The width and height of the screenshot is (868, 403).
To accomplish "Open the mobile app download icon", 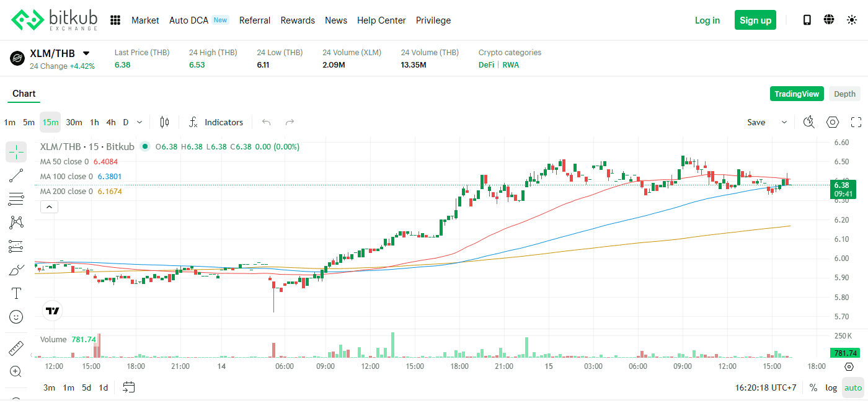I will click(x=807, y=20).
